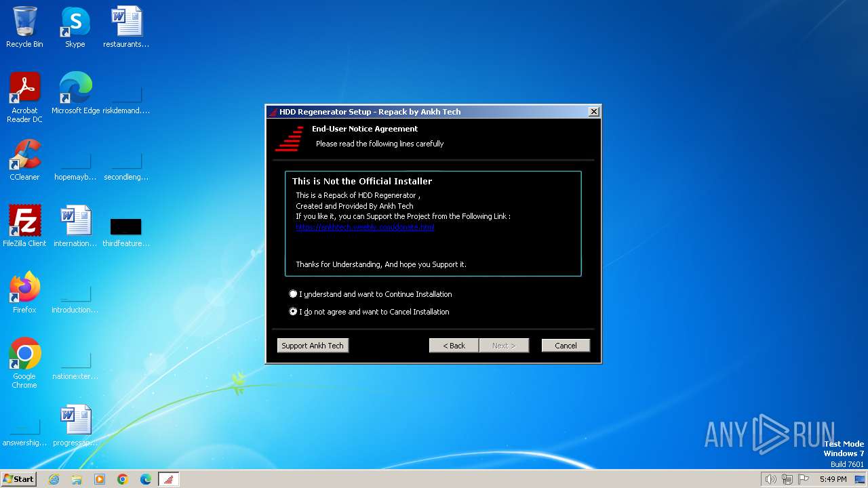Launch CCleaner from the desktop

(x=24, y=160)
